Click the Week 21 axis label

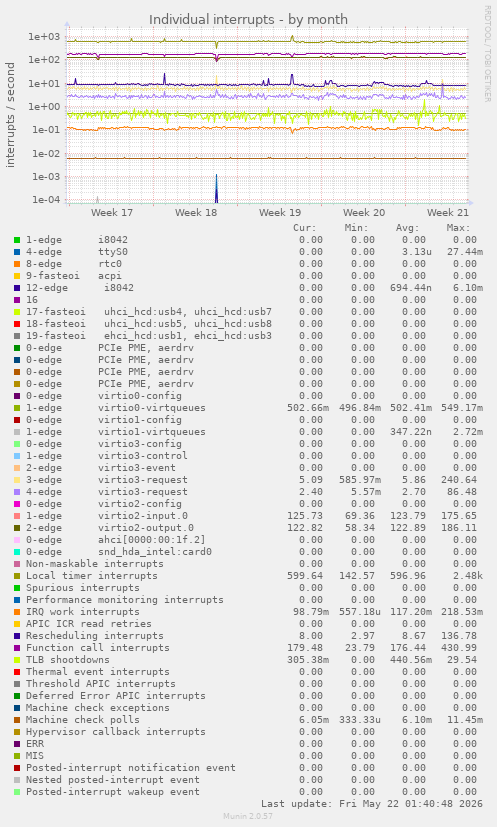point(447,213)
